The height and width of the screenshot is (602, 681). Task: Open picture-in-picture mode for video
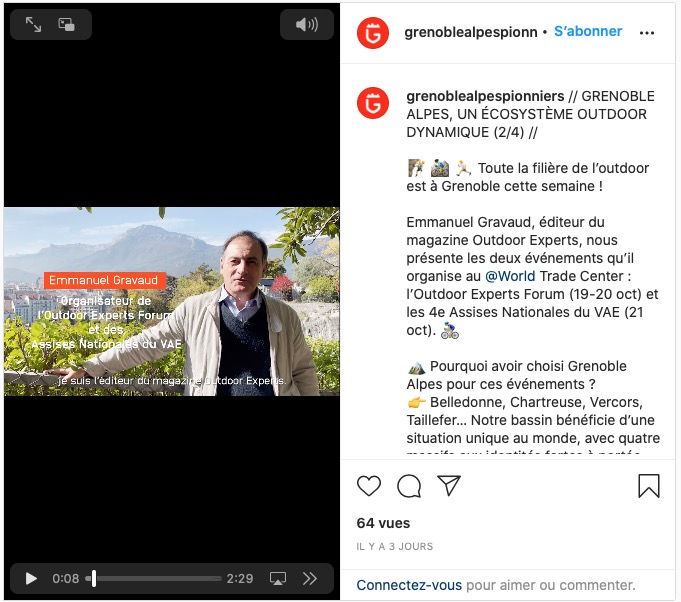point(66,24)
